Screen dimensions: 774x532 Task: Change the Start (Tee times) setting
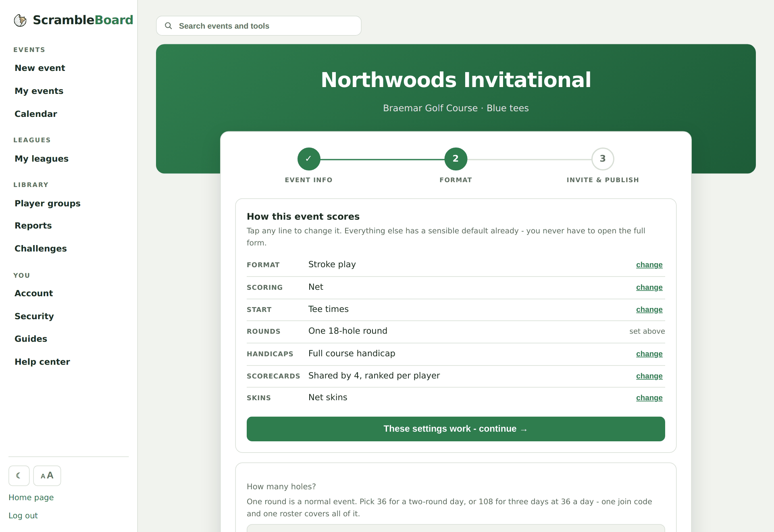coord(649,310)
